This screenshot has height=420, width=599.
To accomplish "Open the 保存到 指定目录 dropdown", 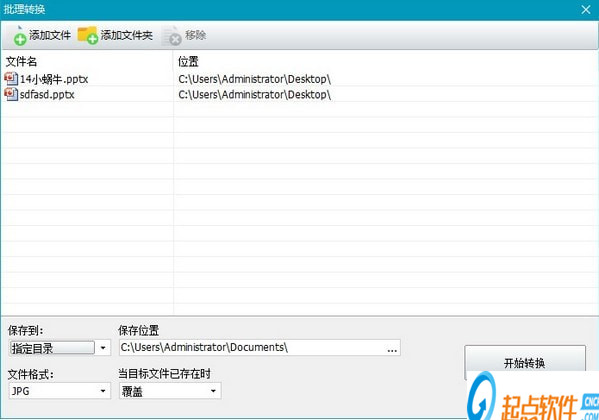I will (60, 348).
